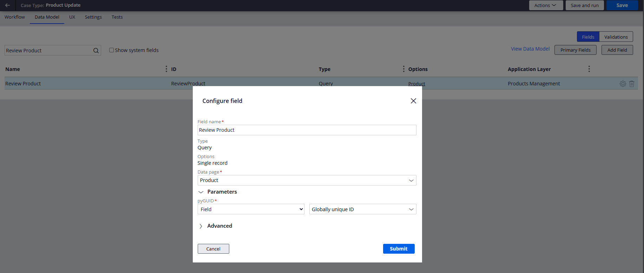Click the Save button
Image resolution: width=644 pixels, height=273 pixels.
point(622,5)
